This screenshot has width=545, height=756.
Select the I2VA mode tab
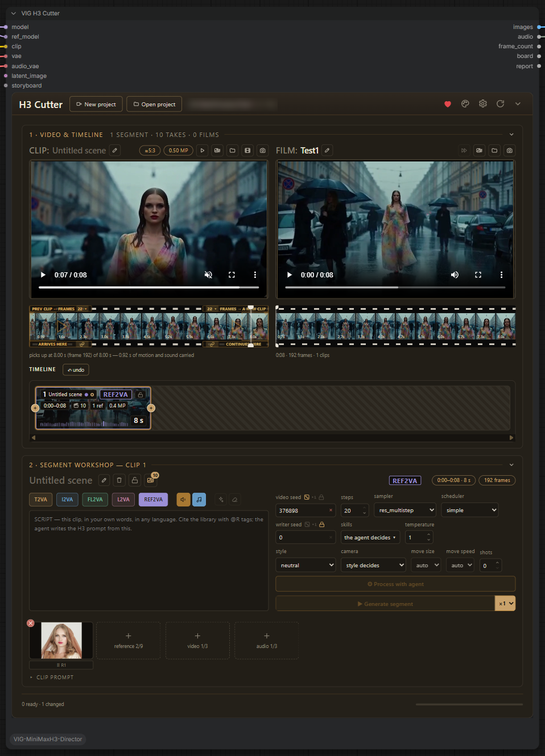pos(67,500)
